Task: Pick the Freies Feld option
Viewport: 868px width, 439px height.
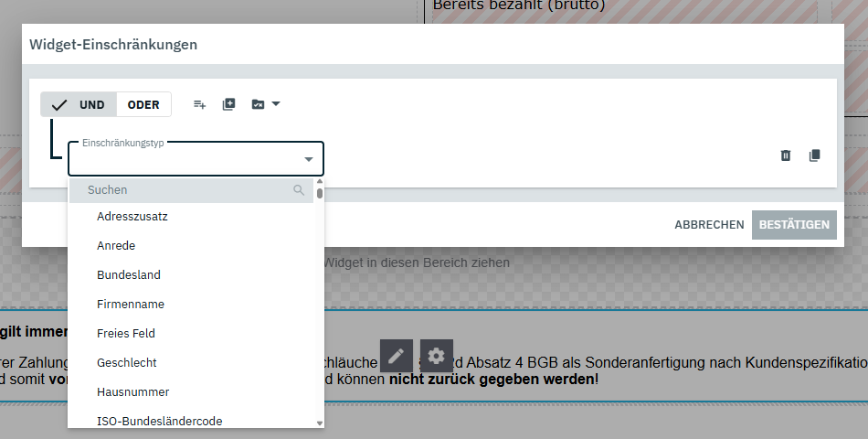Action: (x=125, y=334)
